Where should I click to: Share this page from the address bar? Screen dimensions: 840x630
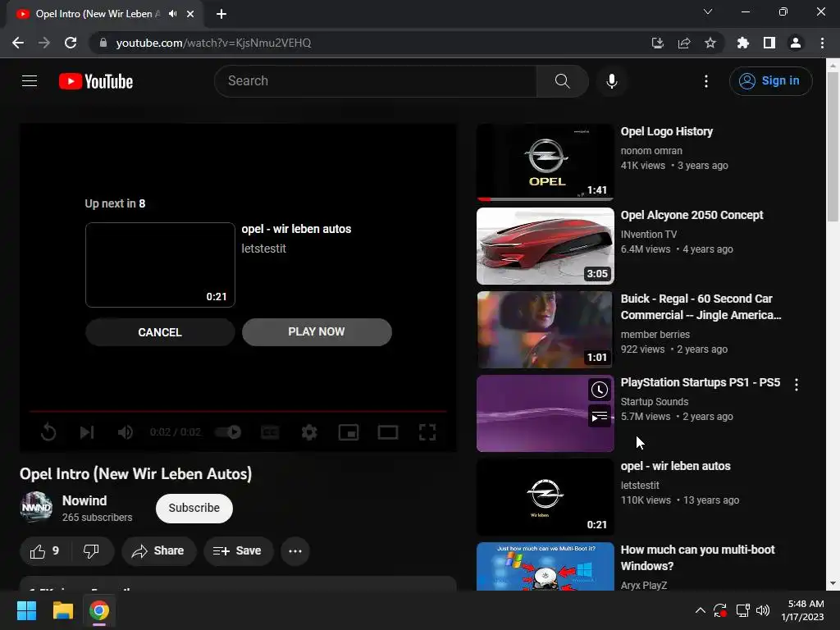click(684, 43)
